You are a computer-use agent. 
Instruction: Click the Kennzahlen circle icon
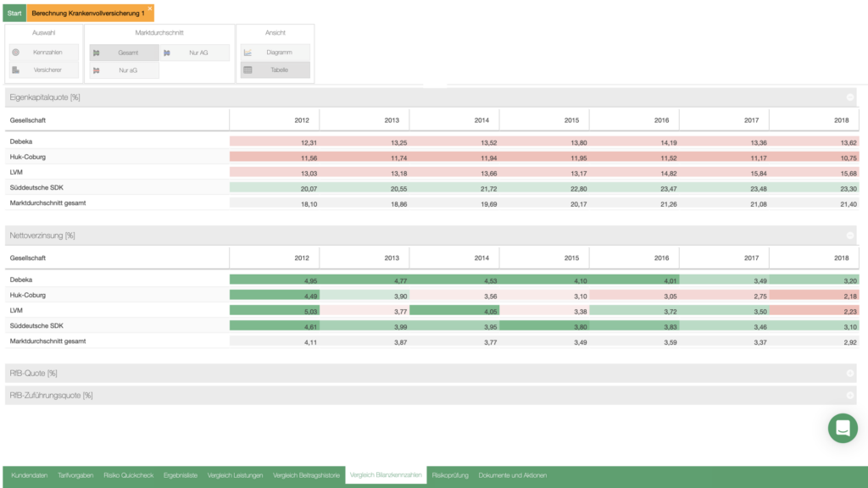point(16,53)
